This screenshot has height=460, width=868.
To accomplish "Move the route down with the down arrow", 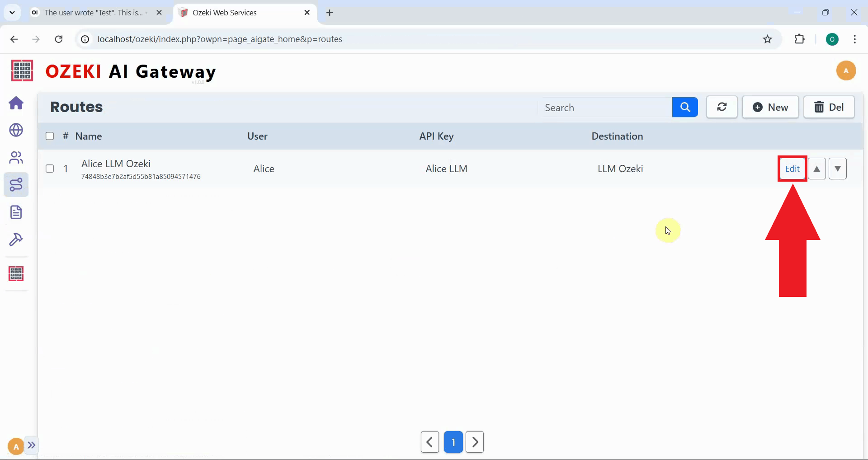I will pyautogui.click(x=838, y=168).
